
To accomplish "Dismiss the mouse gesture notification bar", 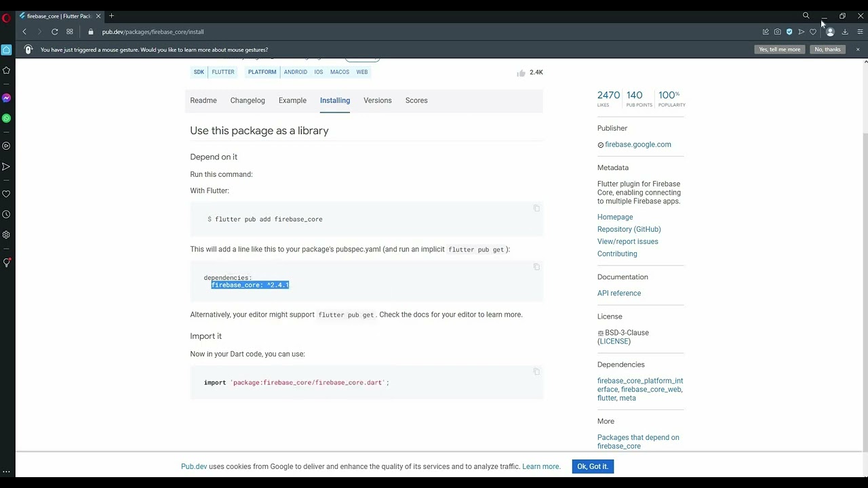I will 858,49.
